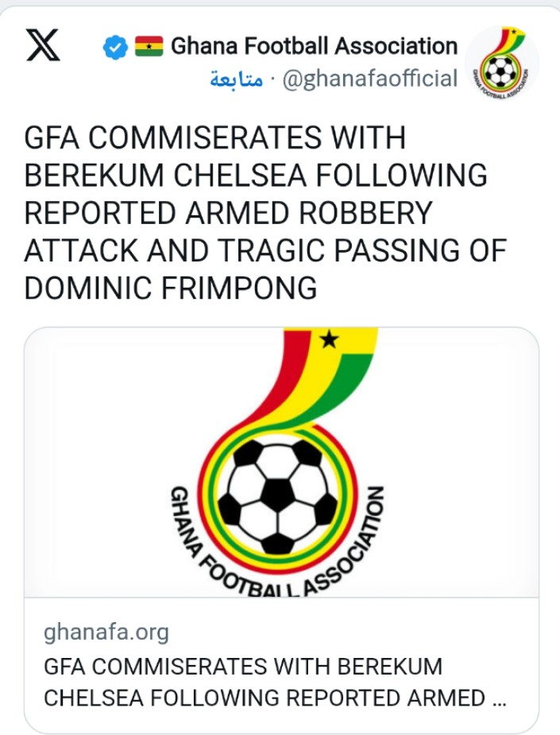This screenshot has width=560, height=735.
Task: Click the X logo icon
Action: 43,46
